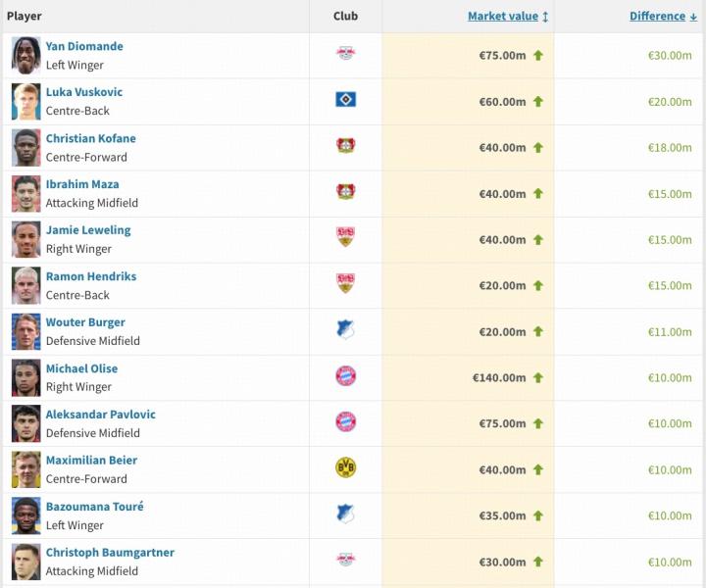Click Hoffenheim crest beside Wouter Burger
The width and height of the screenshot is (706, 588).
(x=345, y=330)
